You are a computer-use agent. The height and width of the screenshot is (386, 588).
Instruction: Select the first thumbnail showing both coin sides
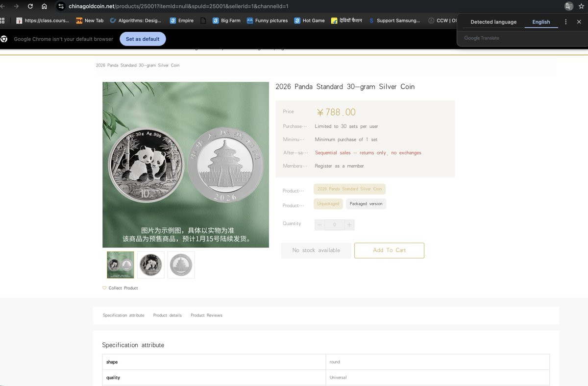pos(121,265)
